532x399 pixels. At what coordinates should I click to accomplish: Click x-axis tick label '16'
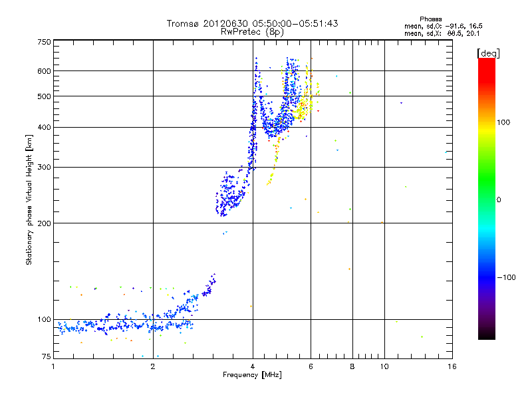pos(452,366)
